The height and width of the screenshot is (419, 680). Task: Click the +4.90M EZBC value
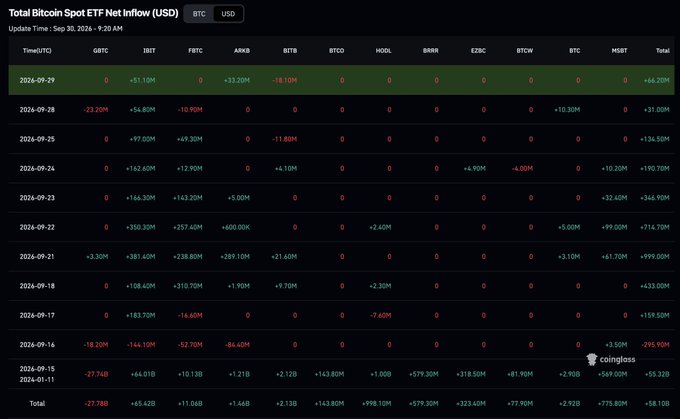475,168
